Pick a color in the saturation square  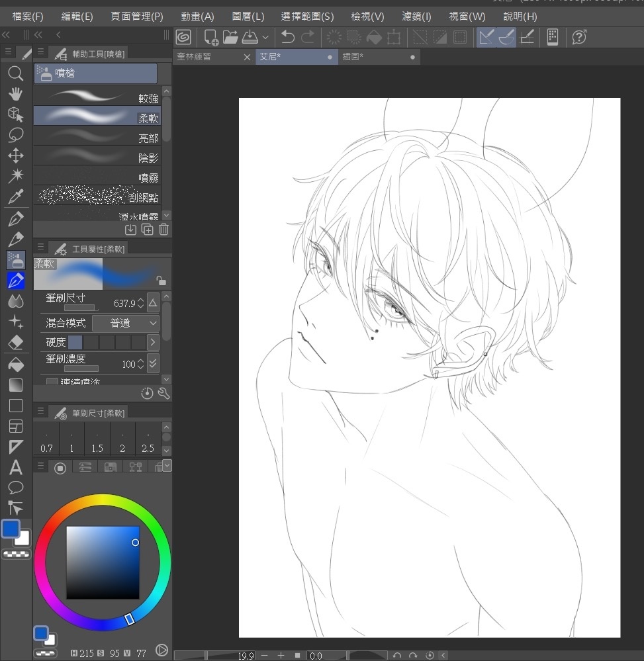[x=103, y=562]
